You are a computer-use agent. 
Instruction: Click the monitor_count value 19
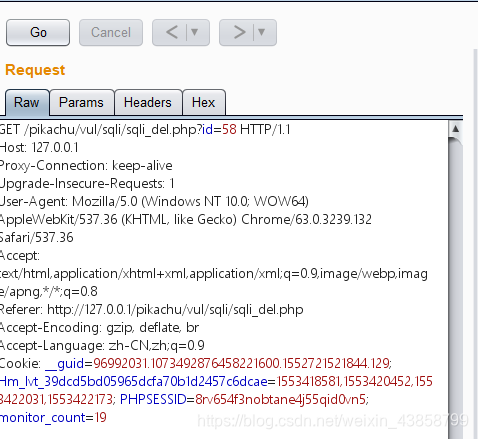click(x=101, y=417)
